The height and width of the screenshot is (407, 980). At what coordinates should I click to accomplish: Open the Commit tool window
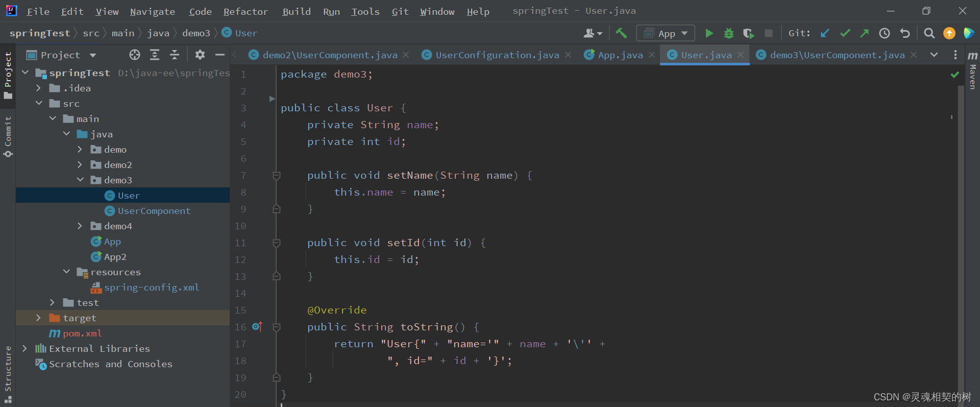(8, 137)
